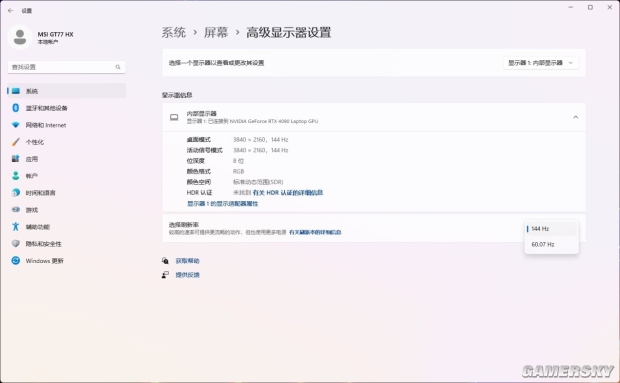Open 帐户 settings

[x=66, y=176]
